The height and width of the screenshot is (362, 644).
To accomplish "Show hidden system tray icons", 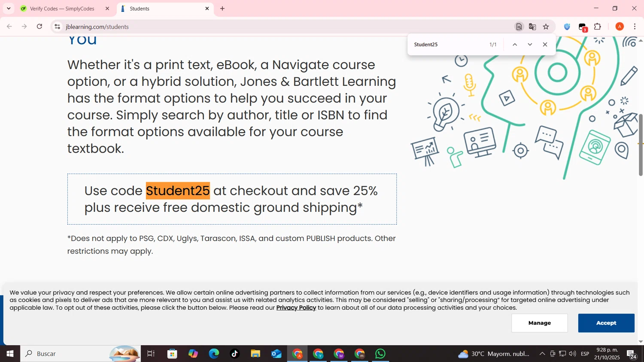I will coord(542,354).
